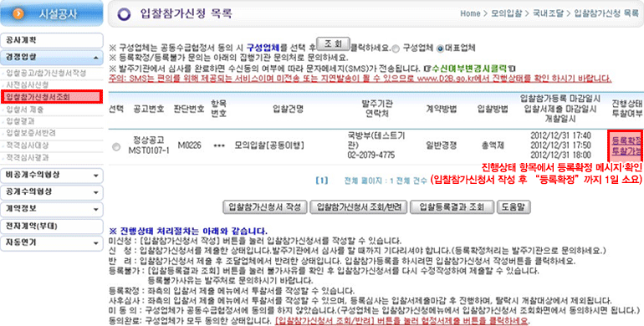Collapse the 경쟁입찰 menu section
The height and width of the screenshot is (326, 644).
95,58
